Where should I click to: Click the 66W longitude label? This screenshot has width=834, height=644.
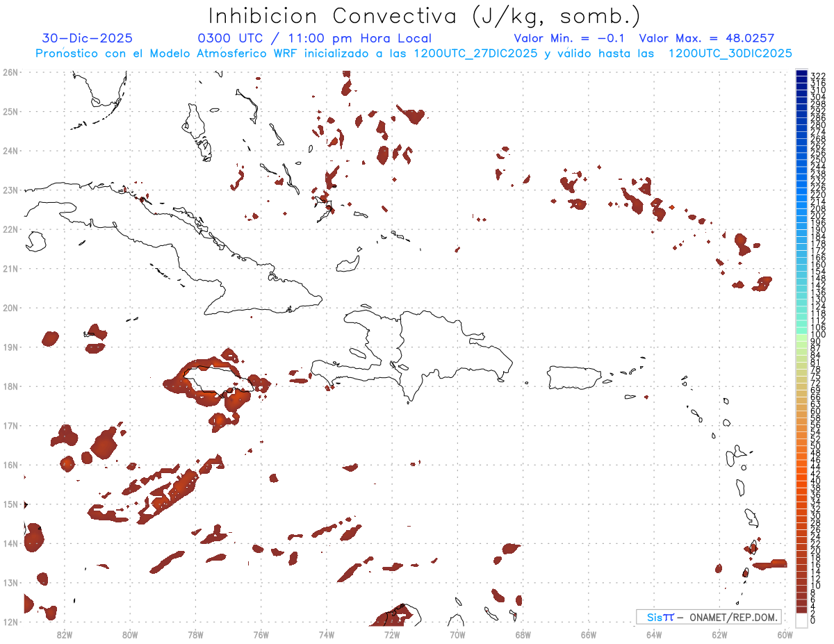[589, 634]
